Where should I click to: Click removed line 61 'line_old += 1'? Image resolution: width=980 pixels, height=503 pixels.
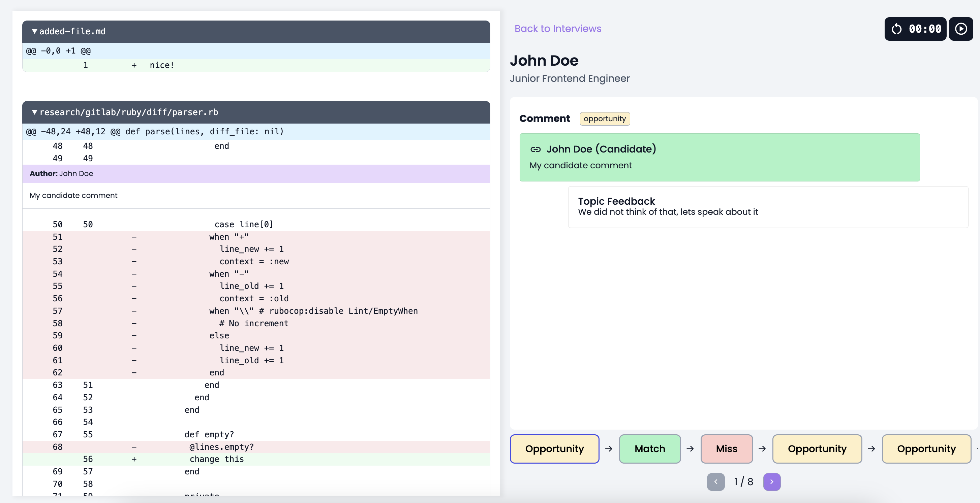[x=256, y=361]
